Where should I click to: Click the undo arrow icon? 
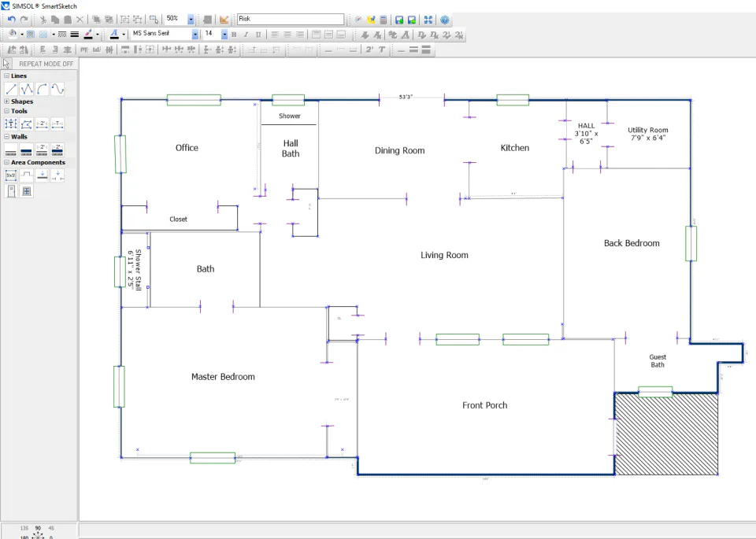tap(12, 19)
